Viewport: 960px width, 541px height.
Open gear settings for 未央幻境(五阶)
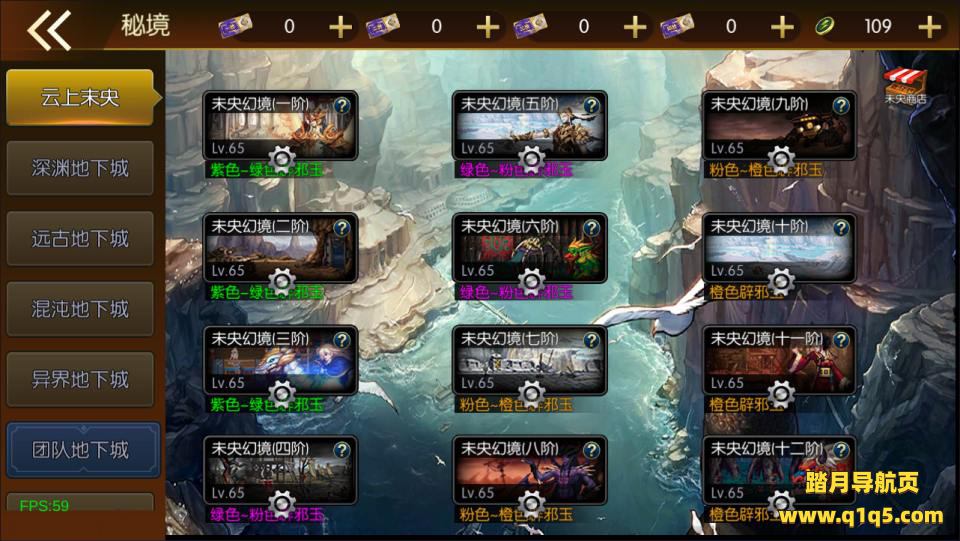[531, 160]
